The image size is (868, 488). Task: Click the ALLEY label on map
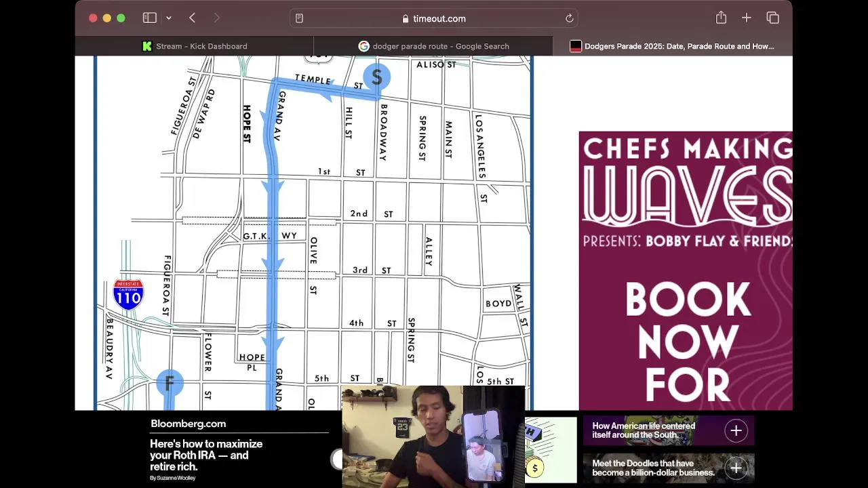pyautogui.click(x=429, y=251)
